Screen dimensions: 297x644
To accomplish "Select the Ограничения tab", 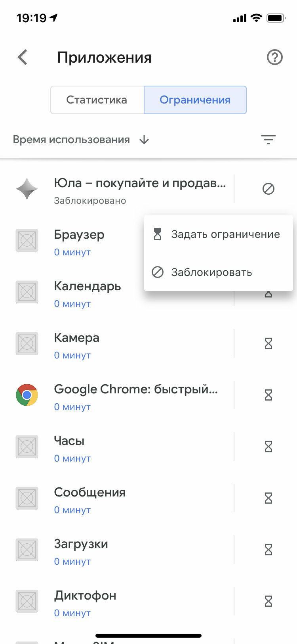I will pos(195,100).
